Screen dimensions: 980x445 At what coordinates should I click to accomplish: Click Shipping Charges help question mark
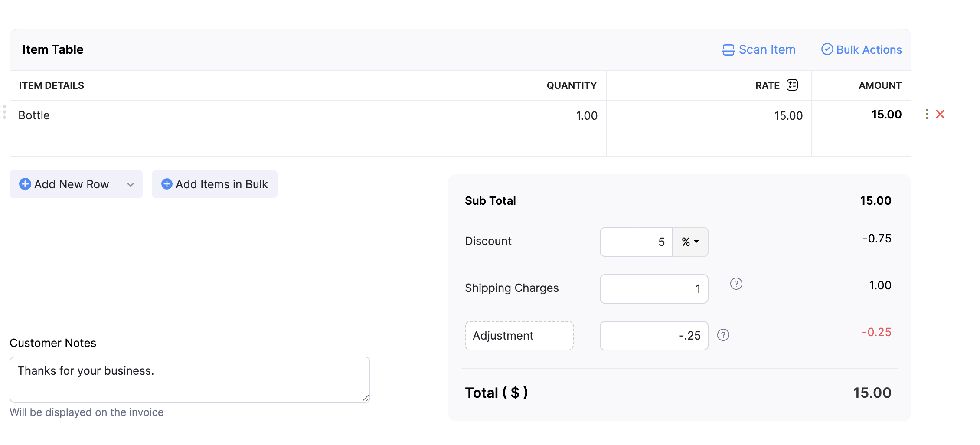pyautogui.click(x=736, y=284)
